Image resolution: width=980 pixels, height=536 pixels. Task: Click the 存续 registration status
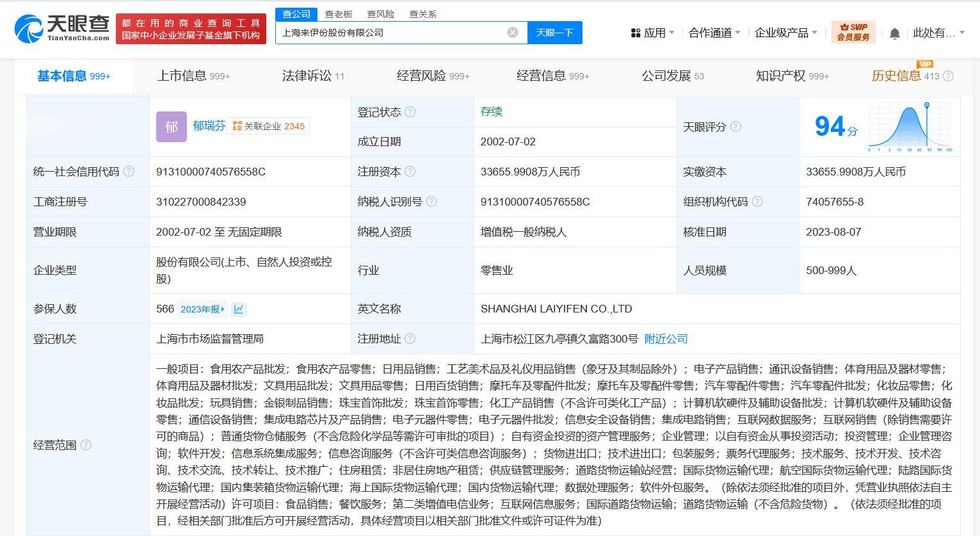click(x=492, y=111)
